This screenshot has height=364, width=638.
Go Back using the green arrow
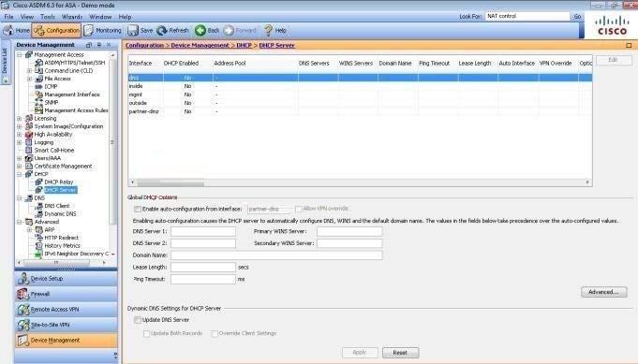[x=200, y=31]
